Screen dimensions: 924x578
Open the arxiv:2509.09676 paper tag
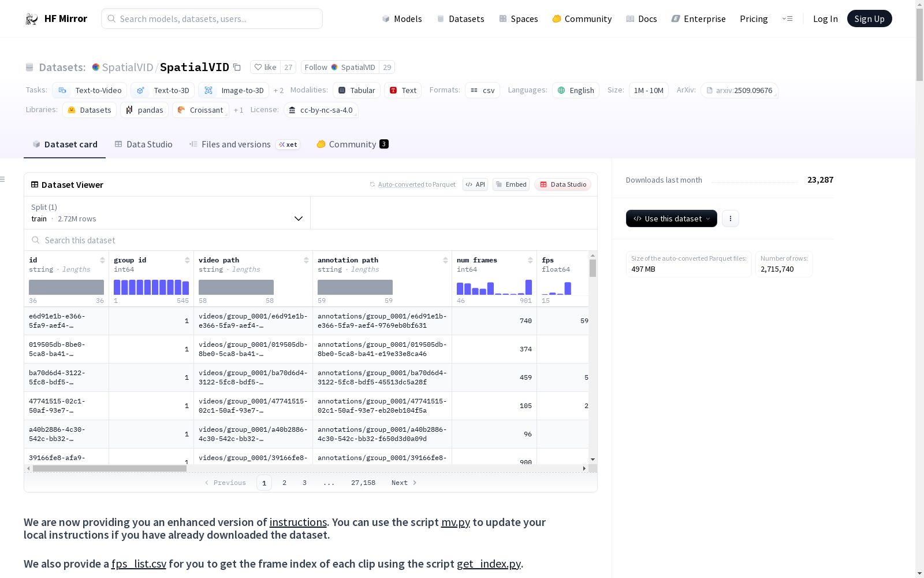coord(739,90)
